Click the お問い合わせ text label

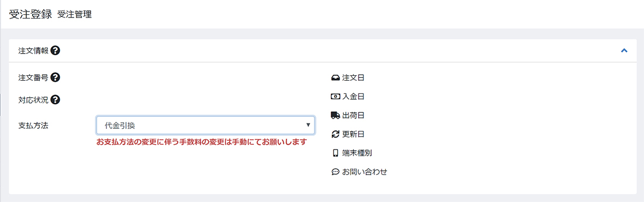pyautogui.click(x=365, y=172)
